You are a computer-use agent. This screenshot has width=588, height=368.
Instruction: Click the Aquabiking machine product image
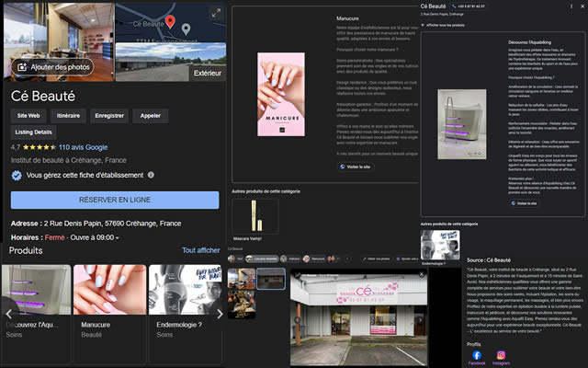tap(461, 124)
